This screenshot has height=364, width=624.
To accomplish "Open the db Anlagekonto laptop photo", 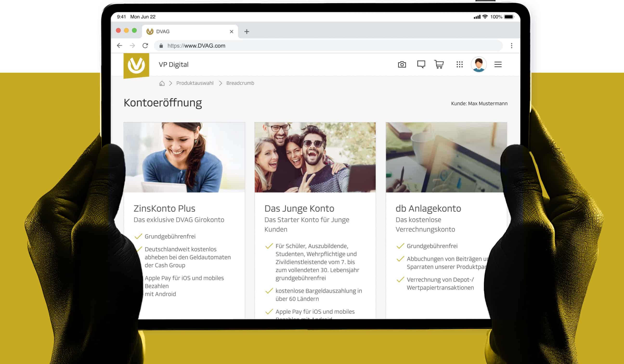I will (446, 157).
